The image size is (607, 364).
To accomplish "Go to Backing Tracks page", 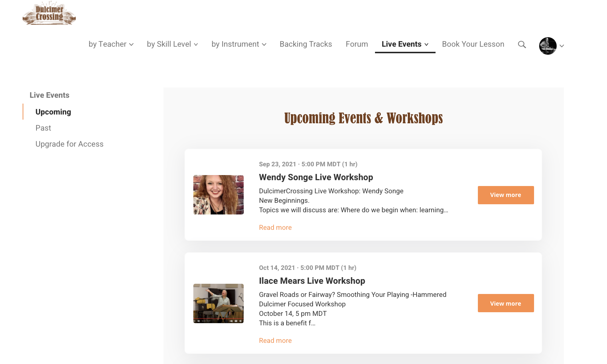I will pyautogui.click(x=306, y=44).
